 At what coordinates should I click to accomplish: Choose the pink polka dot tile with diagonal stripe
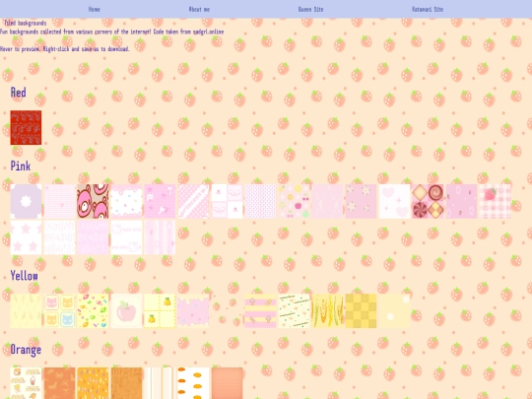pyautogui.click(x=193, y=202)
